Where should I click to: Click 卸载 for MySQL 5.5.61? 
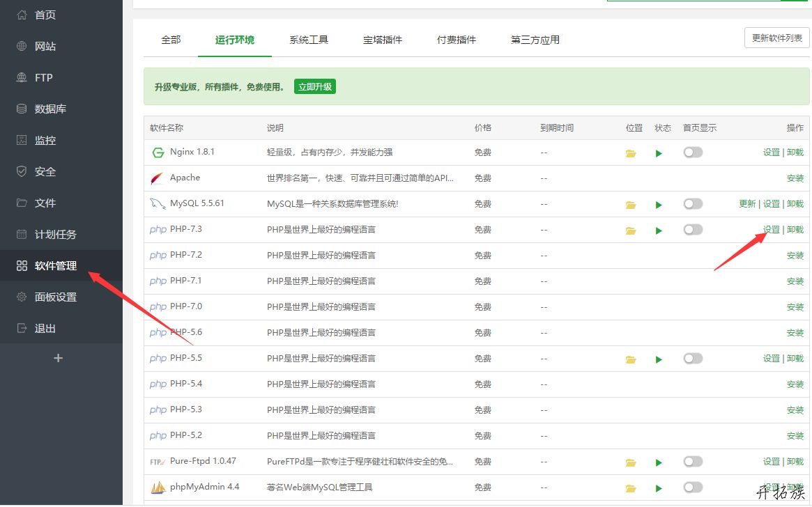click(x=795, y=204)
